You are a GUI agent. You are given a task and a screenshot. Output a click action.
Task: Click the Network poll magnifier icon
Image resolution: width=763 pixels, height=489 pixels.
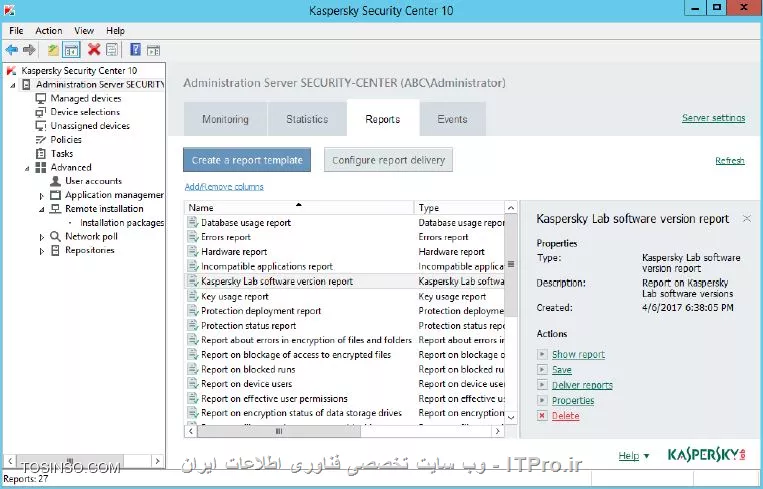tap(55, 236)
